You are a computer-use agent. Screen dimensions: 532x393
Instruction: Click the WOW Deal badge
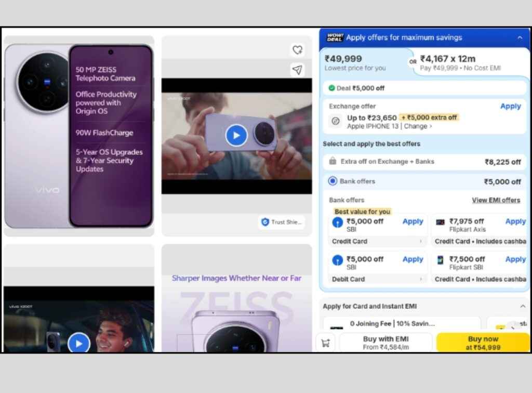pos(335,37)
